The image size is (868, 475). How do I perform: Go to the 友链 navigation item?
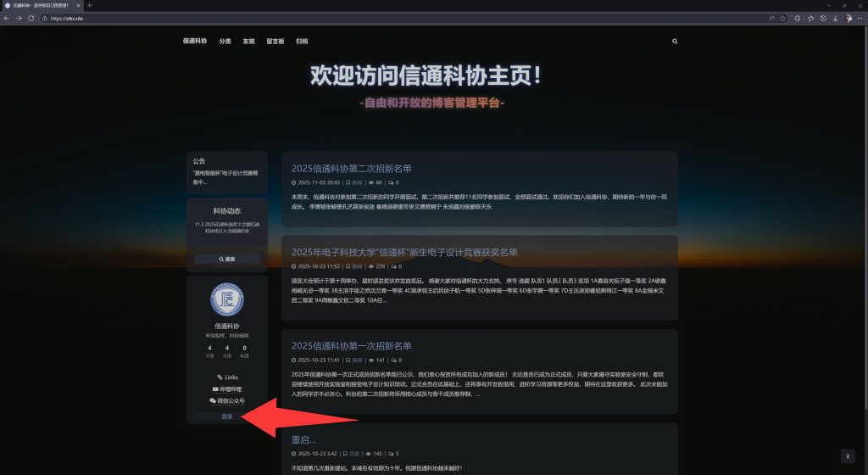(x=248, y=41)
